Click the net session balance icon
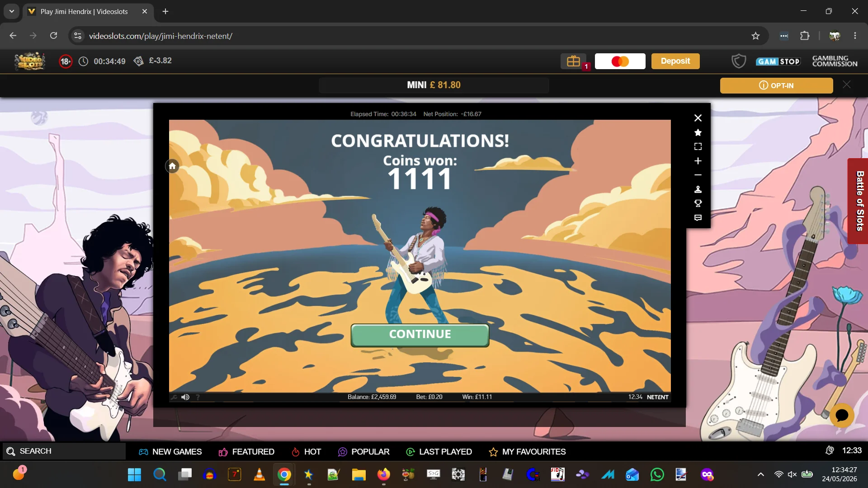868x488 pixels. [139, 61]
